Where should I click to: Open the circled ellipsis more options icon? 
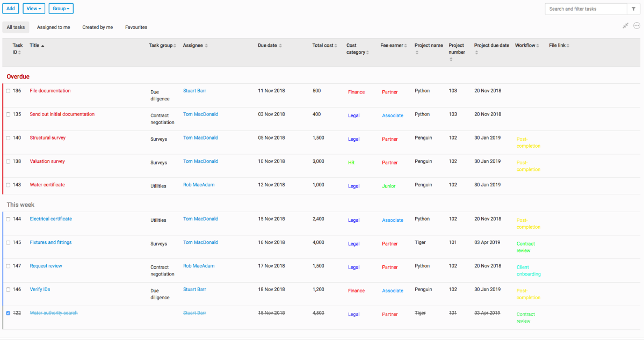pos(636,26)
